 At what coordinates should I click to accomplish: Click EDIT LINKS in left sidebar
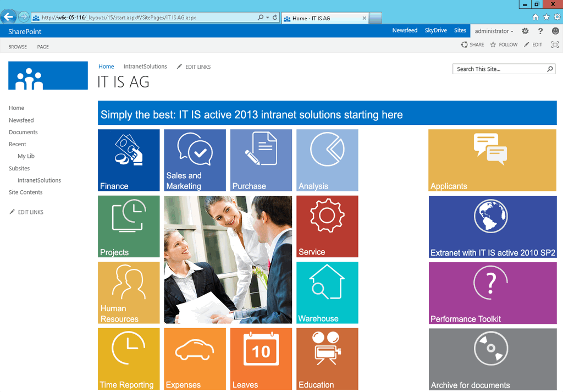click(26, 212)
